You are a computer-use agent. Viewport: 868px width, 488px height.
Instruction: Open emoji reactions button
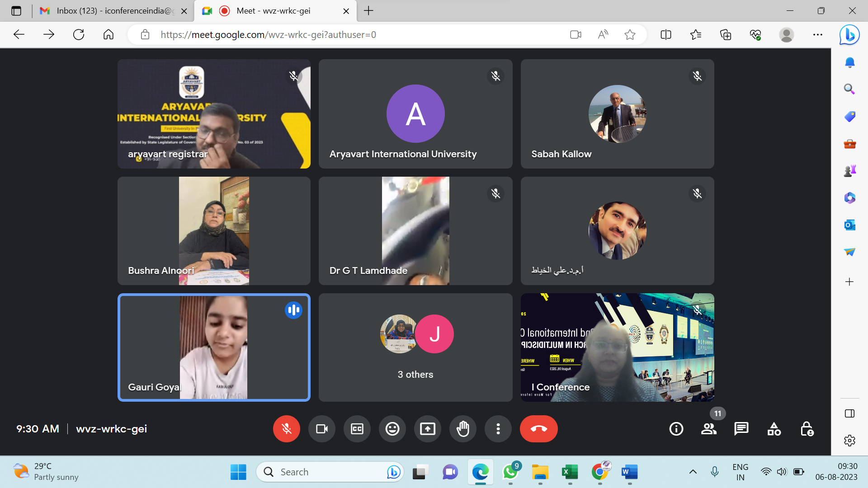[x=392, y=428]
